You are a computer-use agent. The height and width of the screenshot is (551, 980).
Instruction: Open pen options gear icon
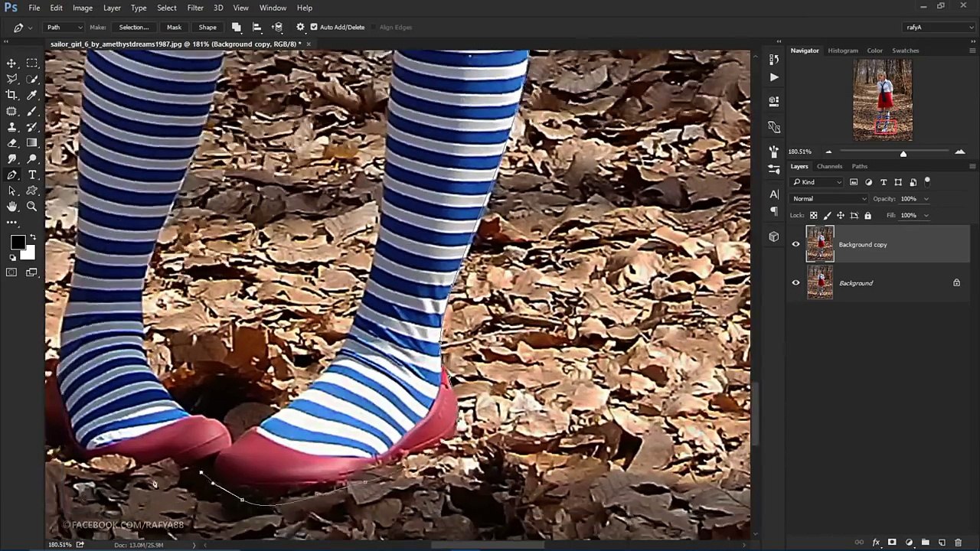point(300,27)
